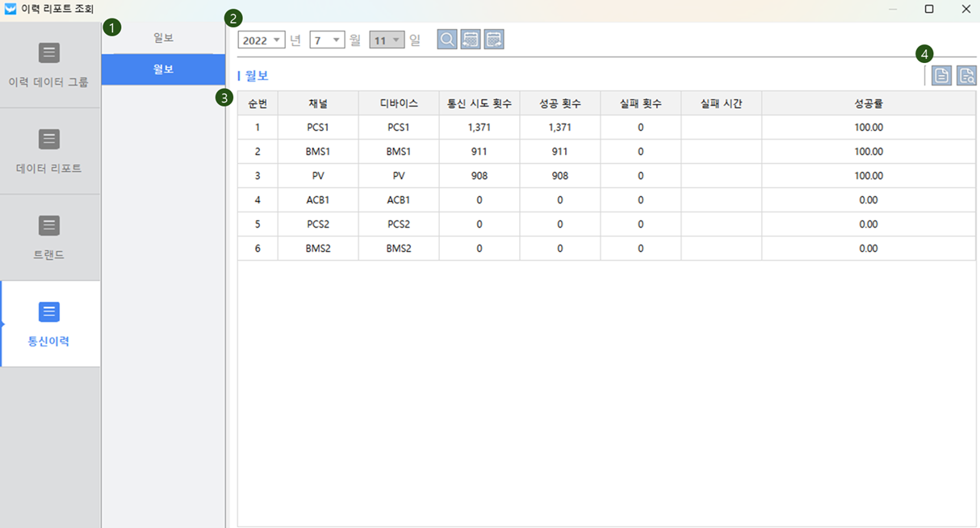
Task: Open the 데이터 리포트 sidebar section
Action: click(49, 151)
